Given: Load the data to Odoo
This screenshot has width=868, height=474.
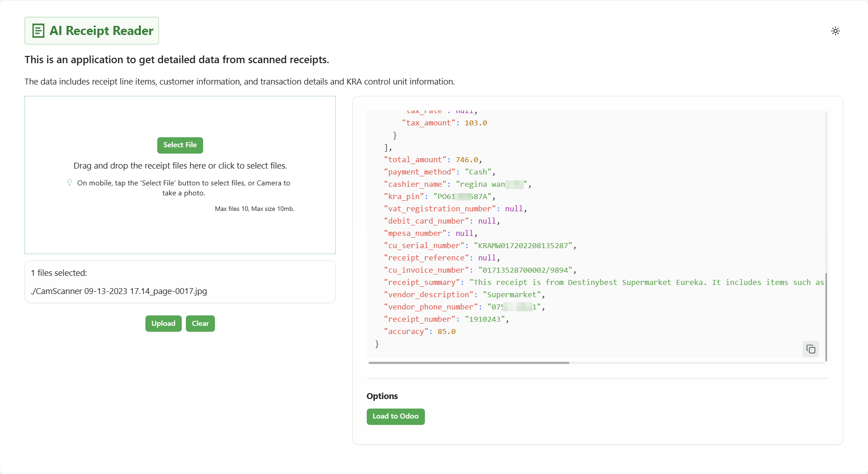Looking at the screenshot, I should 395,416.
